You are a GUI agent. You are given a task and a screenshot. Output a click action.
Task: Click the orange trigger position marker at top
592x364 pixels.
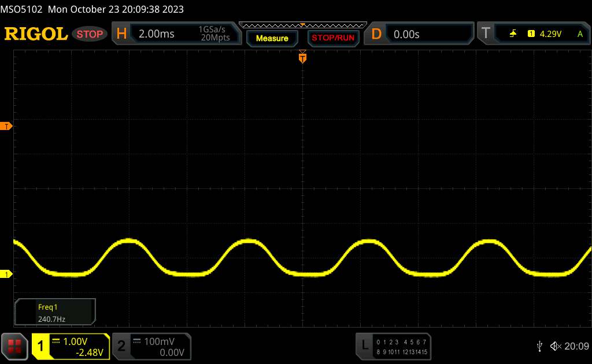click(x=302, y=57)
